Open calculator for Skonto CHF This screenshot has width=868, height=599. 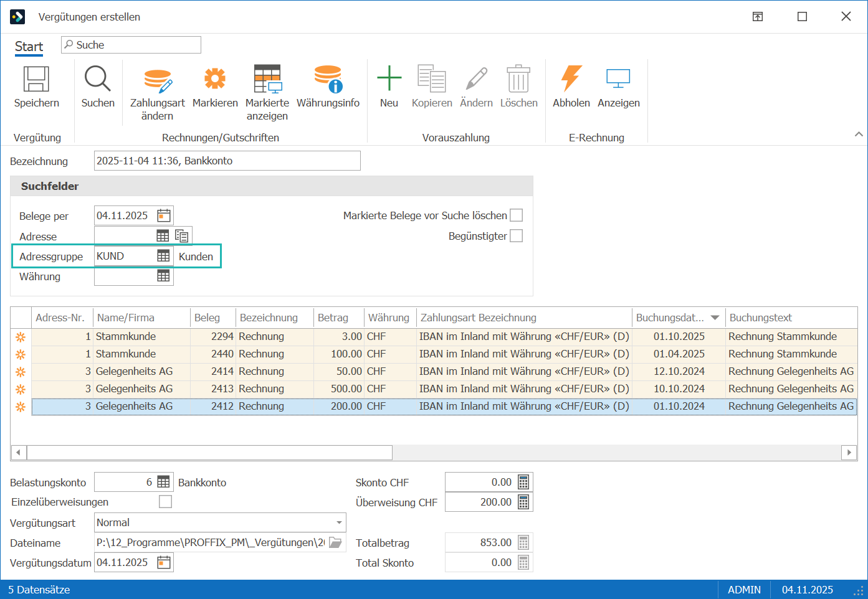coord(523,482)
